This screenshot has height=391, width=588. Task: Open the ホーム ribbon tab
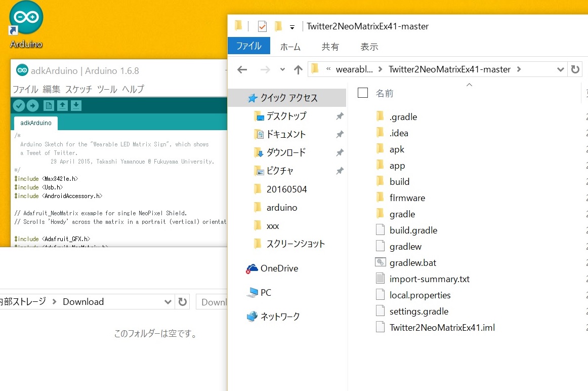point(290,47)
